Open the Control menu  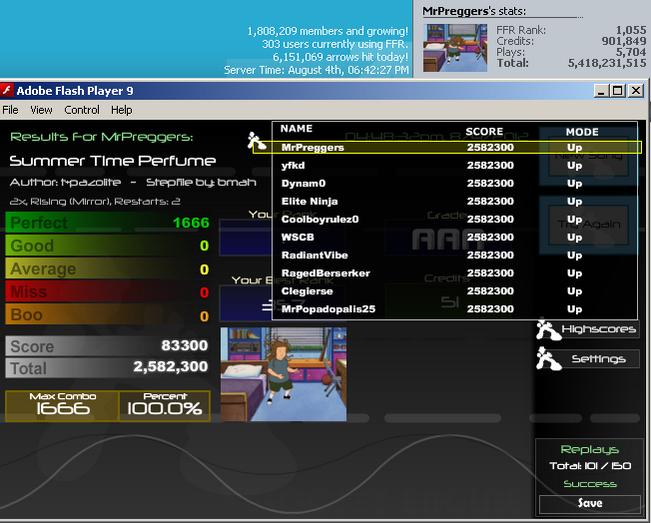tap(82, 110)
